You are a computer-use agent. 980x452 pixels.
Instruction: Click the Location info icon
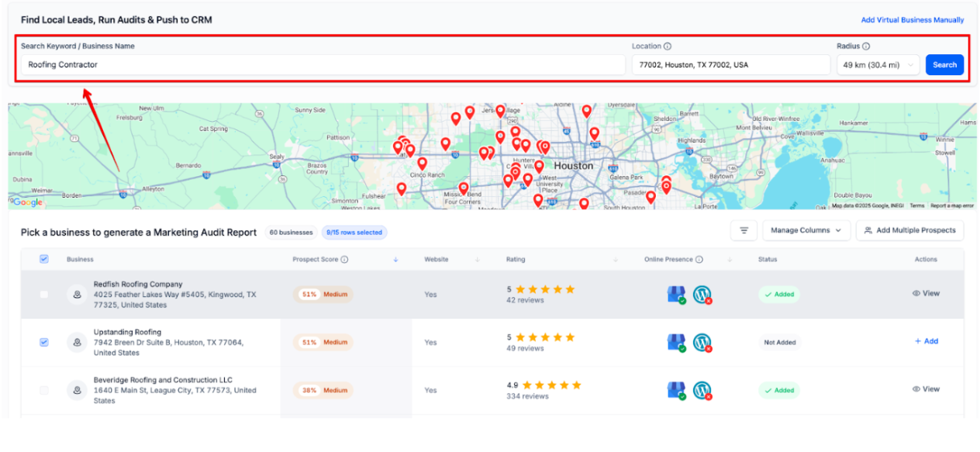coord(668,47)
